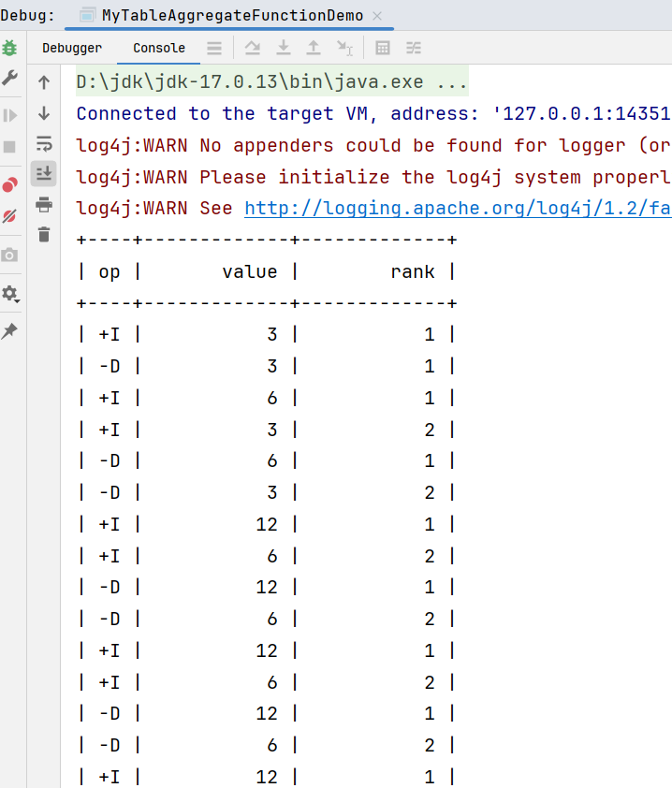The image size is (672, 788).
Task: Click the thread dump camera icon
Action: (x=9, y=255)
